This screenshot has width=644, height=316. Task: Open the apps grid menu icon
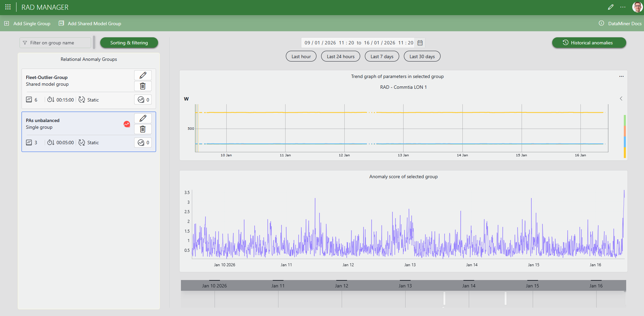tap(8, 7)
